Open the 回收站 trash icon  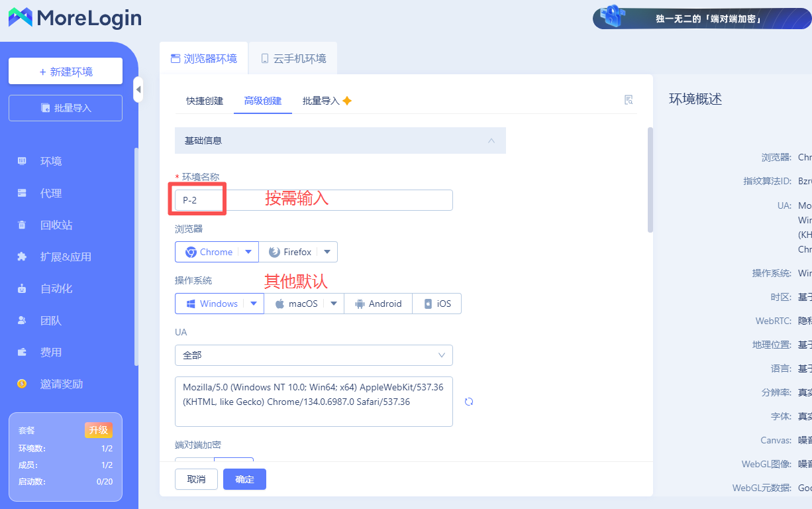point(22,225)
